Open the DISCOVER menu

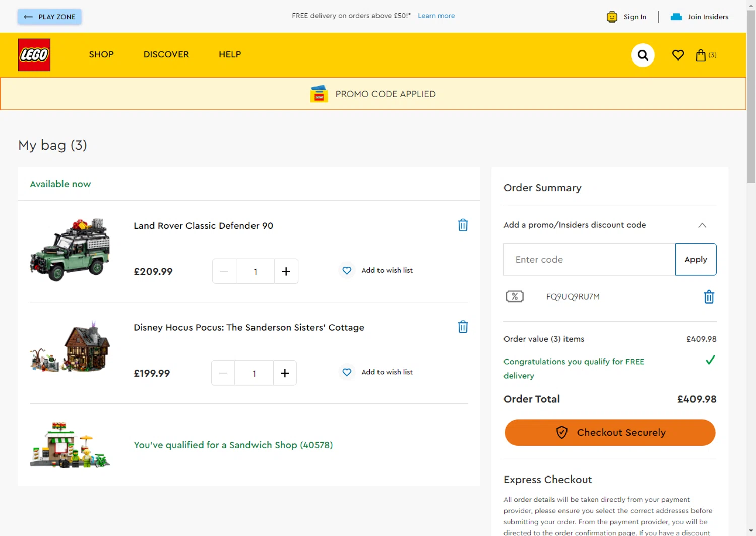[166, 54]
